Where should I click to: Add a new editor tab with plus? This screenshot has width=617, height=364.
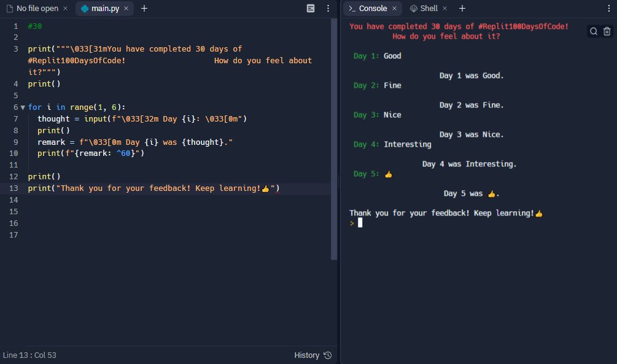point(144,8)
